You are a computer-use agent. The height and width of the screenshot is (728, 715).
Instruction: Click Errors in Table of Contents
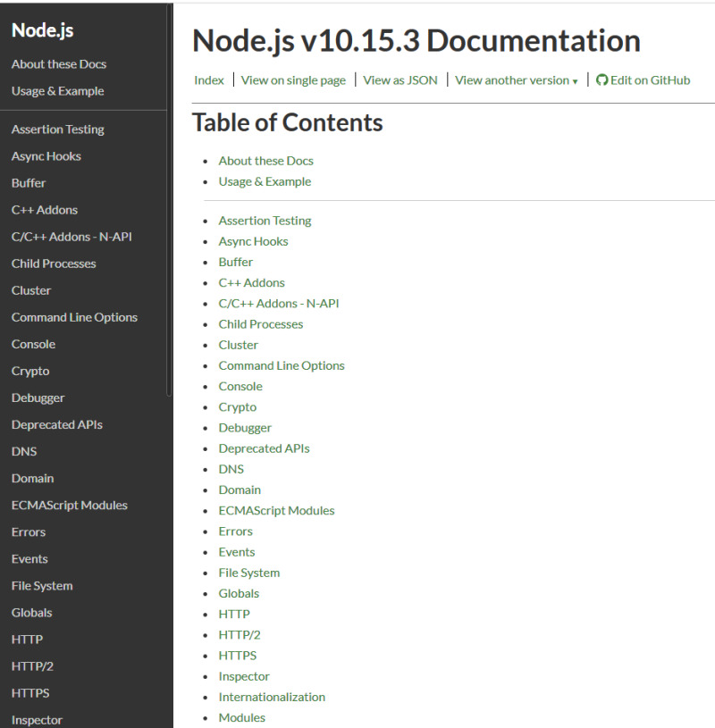pos(236,531)
